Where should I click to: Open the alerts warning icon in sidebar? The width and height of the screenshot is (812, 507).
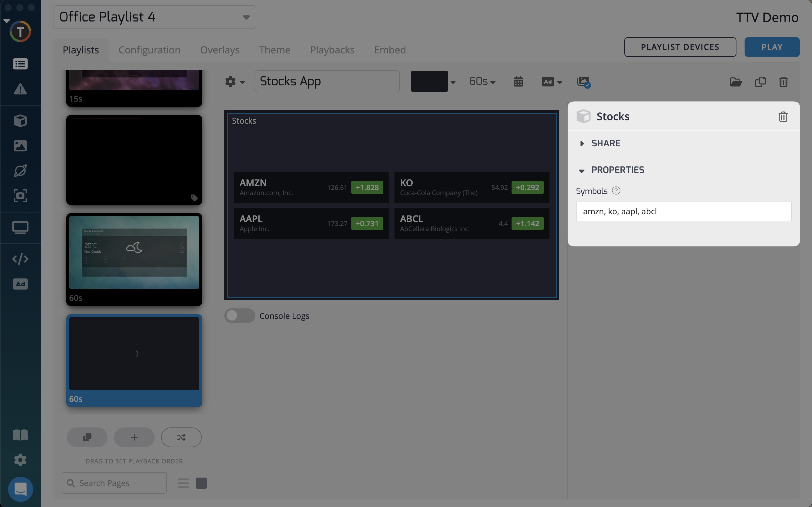click(x=20, y=89)
